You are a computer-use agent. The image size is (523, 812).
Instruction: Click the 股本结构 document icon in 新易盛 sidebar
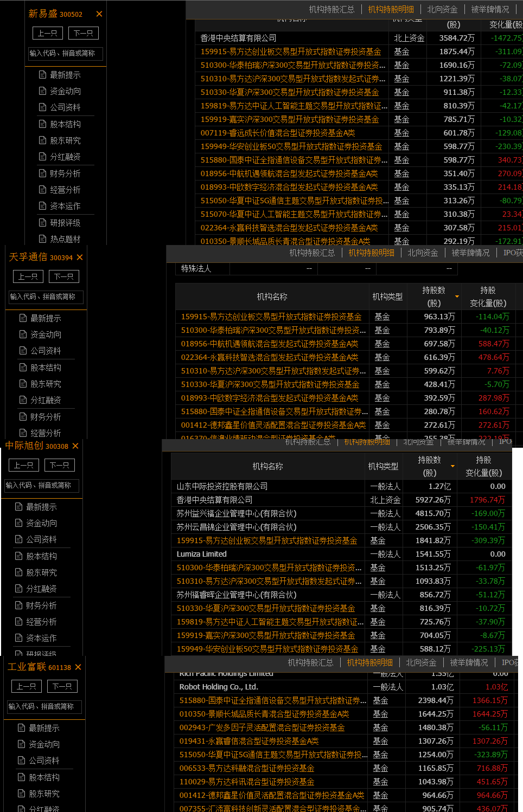coord(43,124)
